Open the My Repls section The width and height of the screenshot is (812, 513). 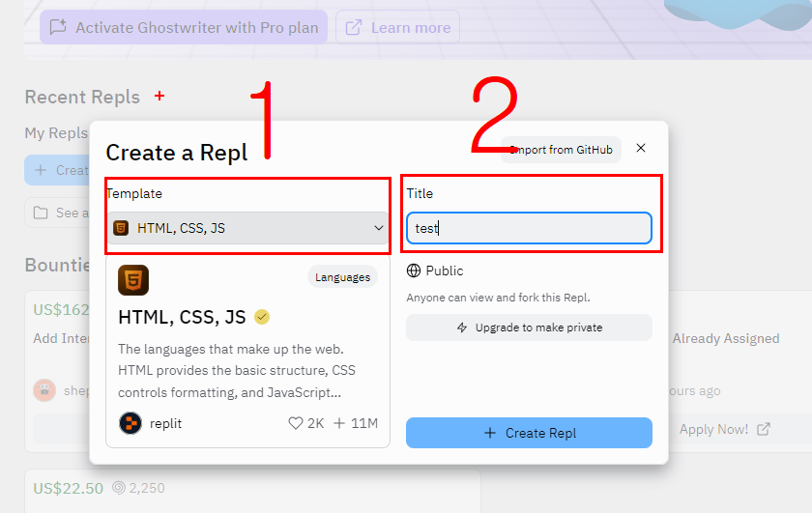pos(56,133)
